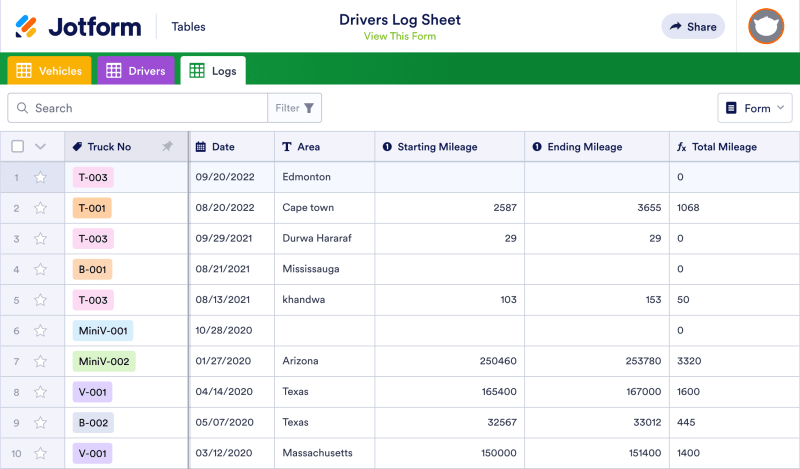Open the Form view dropdown
This screenshot has width=800, height=469.
(x=755, y=108)
